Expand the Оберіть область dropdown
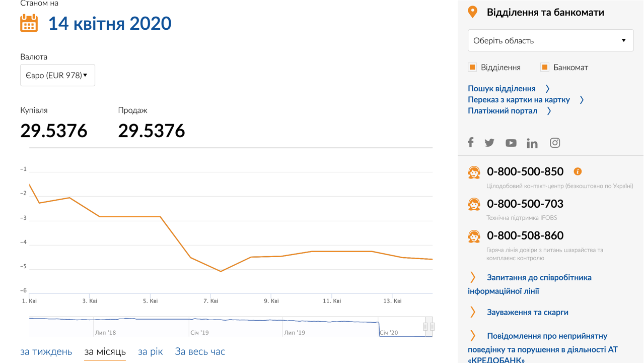This screenshot has width=644, height=363. coord(550,40)
